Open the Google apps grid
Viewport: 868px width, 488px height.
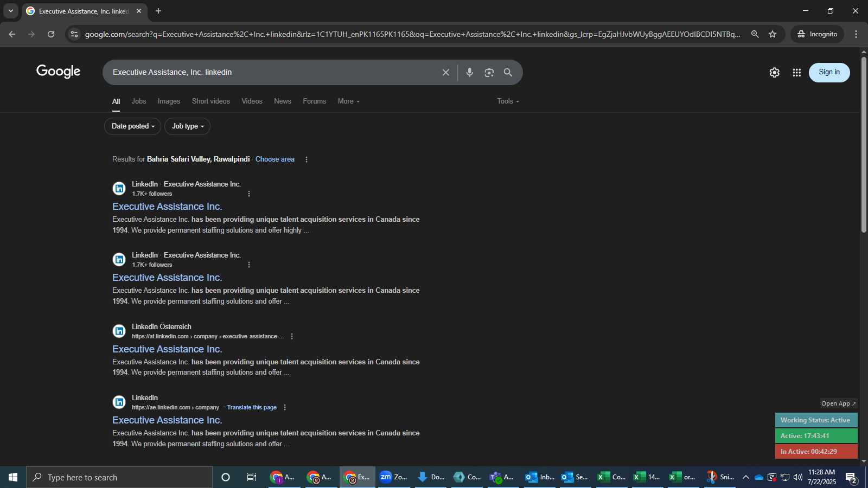pyautogui.click(x=796, y=73)
